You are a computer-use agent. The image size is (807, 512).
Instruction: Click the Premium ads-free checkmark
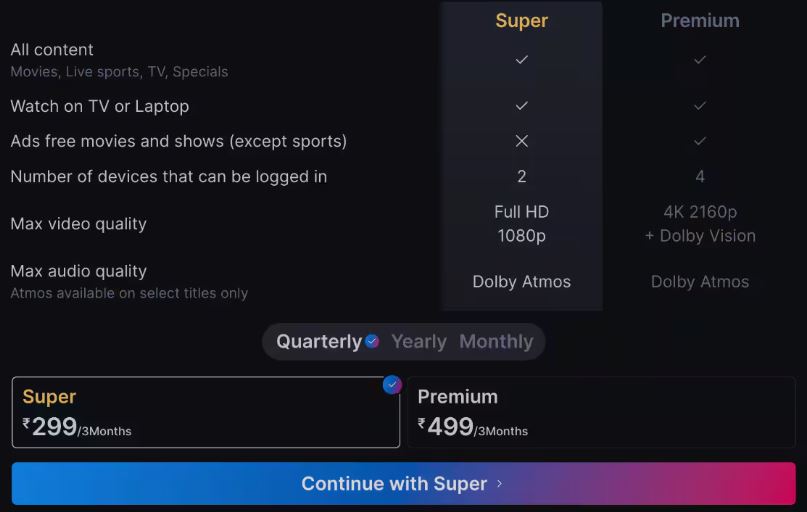pyautogui.click(x=699, y=141)
